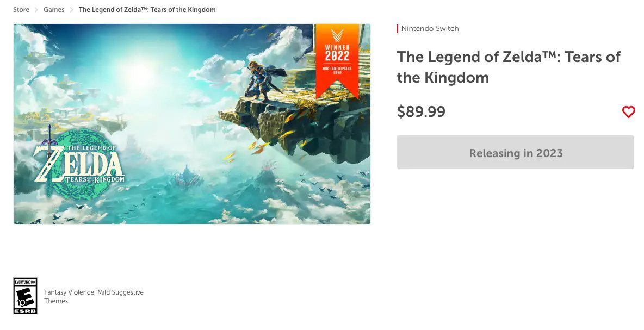Click Most Anticipated Game text on ribbon
Viewport: 644px width, 330px height.
tap(337, 70)
